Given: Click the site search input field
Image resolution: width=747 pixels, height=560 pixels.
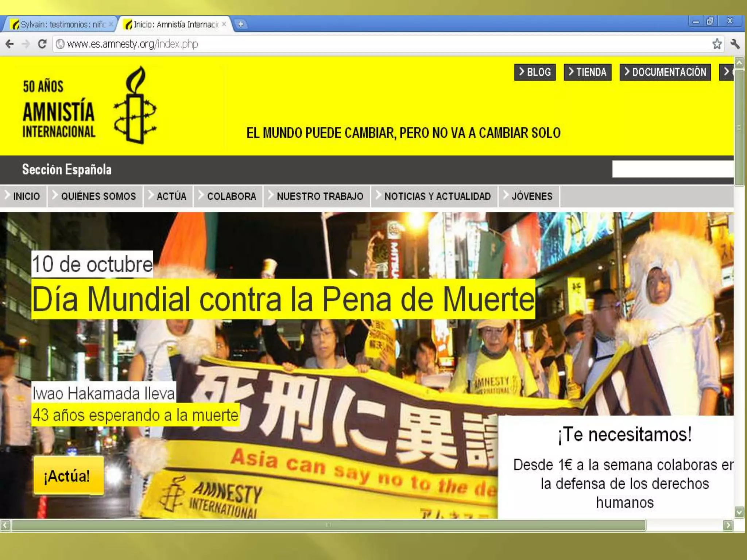Looking at the screenshot, I should pos(672,169).
